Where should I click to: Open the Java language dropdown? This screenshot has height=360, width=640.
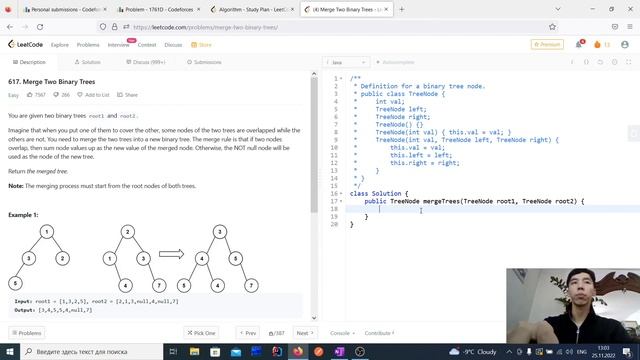coord(346,62)
